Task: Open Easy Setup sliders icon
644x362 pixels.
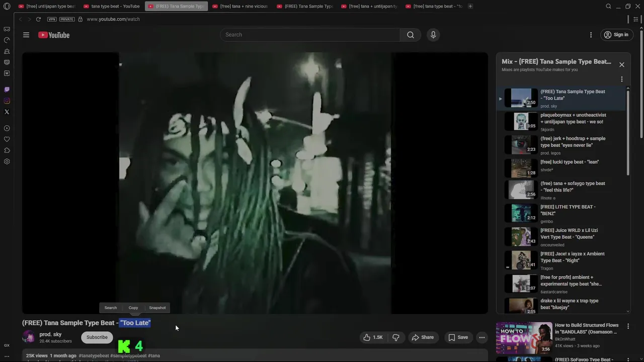Action: pyautogui.click(x=636, y=19)
